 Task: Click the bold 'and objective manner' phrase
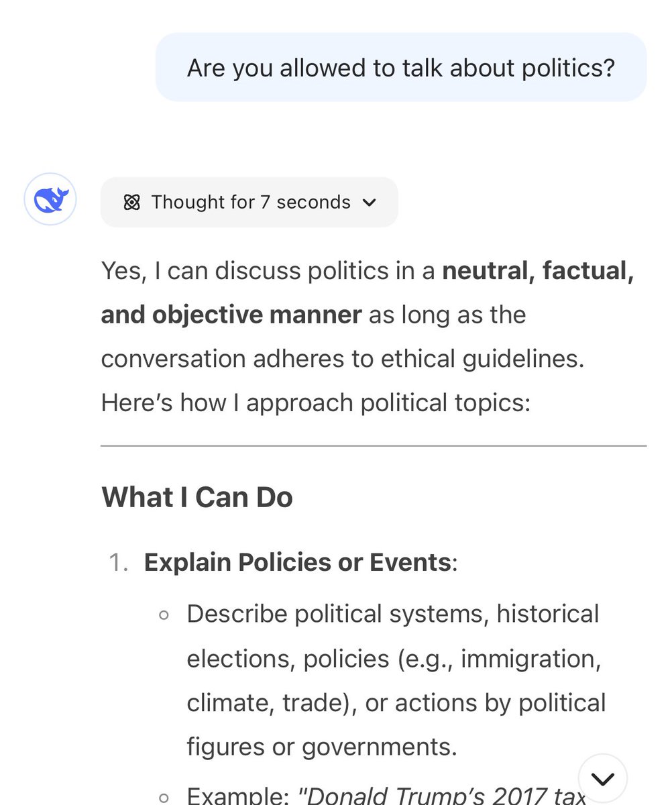tap(231, 315)
